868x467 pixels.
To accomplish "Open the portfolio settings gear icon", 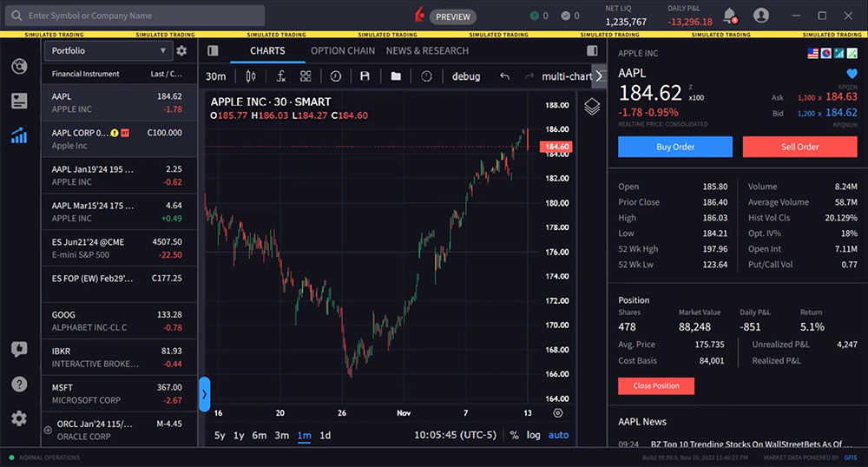I will [181, 51].
